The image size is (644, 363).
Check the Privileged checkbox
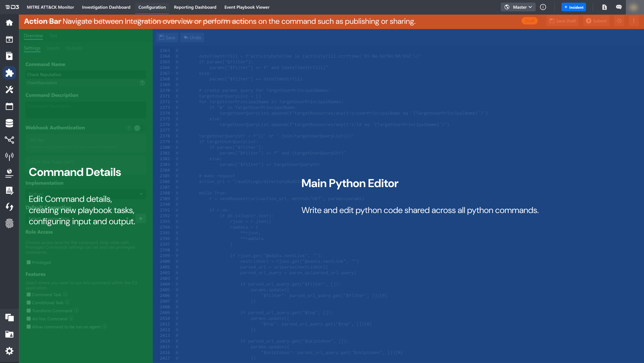[29, 262]
